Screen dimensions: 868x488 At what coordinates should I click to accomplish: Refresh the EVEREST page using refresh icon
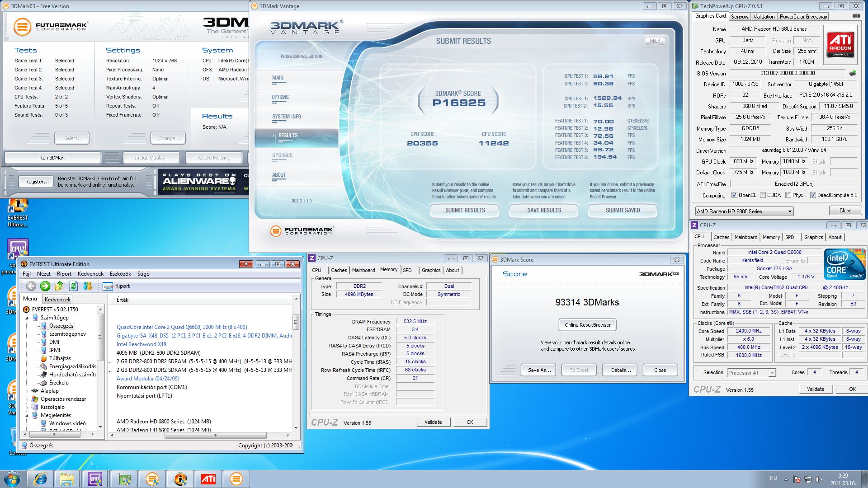pyautogui.click(x=74, y=286)
